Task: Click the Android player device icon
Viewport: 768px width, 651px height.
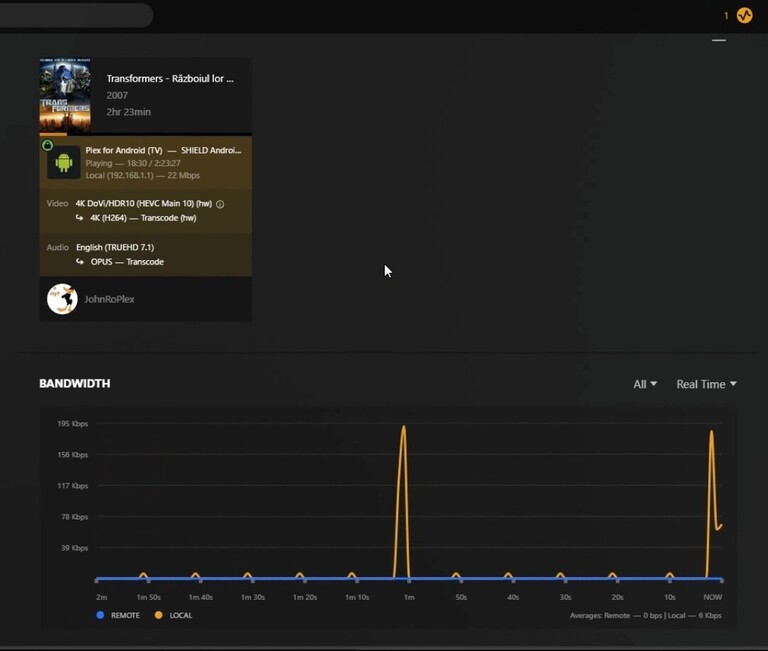Action: click(64, 162)
